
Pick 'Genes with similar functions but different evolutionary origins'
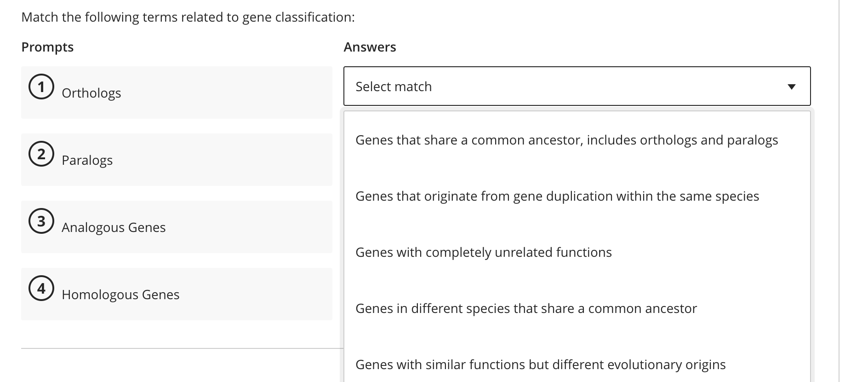click(x=541, y=365)
